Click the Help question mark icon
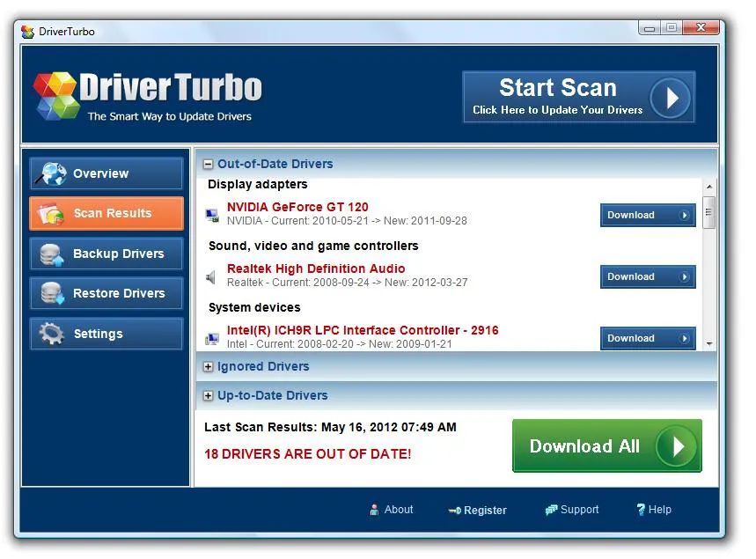756x559 pixels. (640, 510)
